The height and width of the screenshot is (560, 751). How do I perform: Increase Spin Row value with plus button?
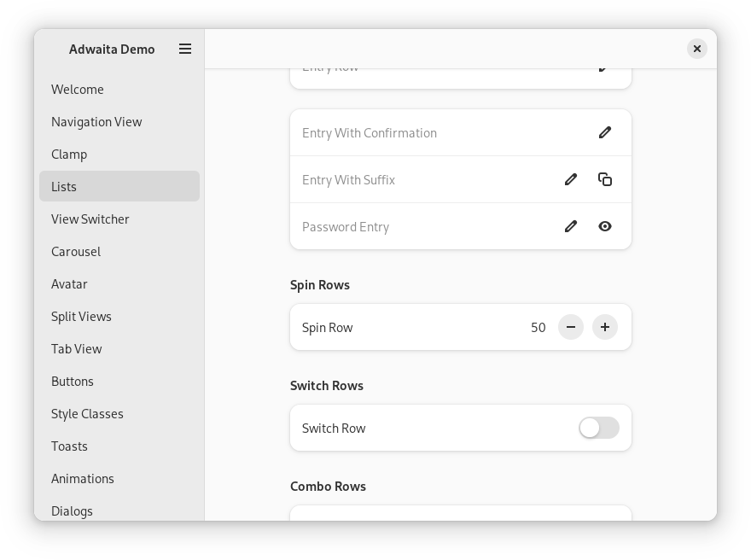(x=605, y=327)
